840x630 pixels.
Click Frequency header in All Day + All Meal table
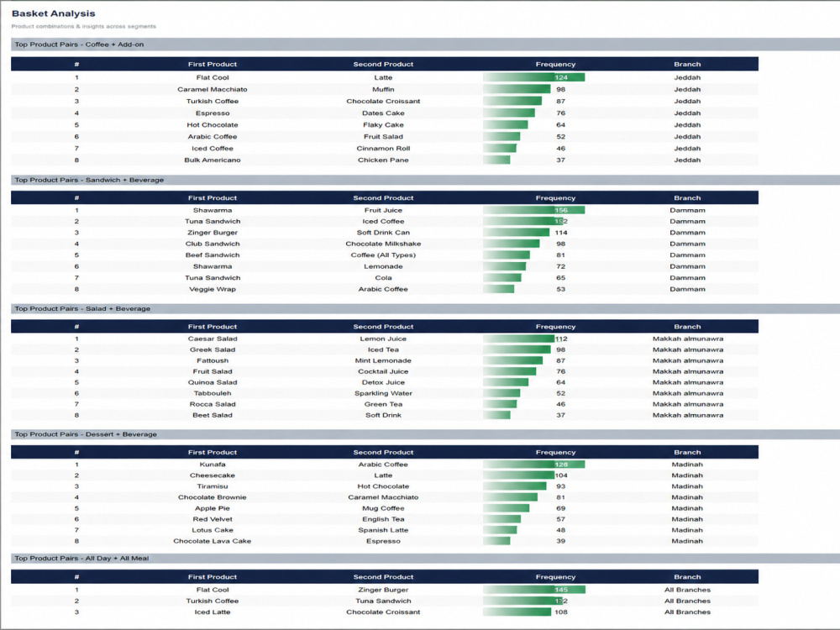555,578
